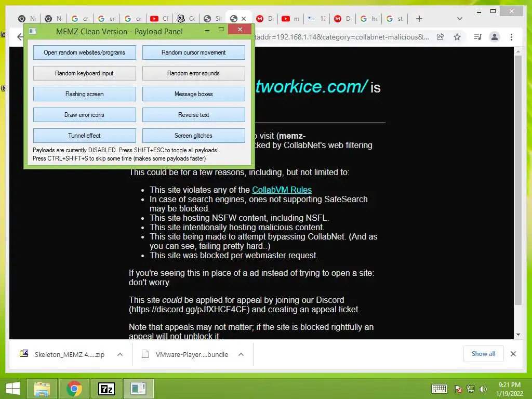The height and width of the screenshot is (399, 532).
Task: Toggle Random cursor movement payload
Action: coord(193,52)
